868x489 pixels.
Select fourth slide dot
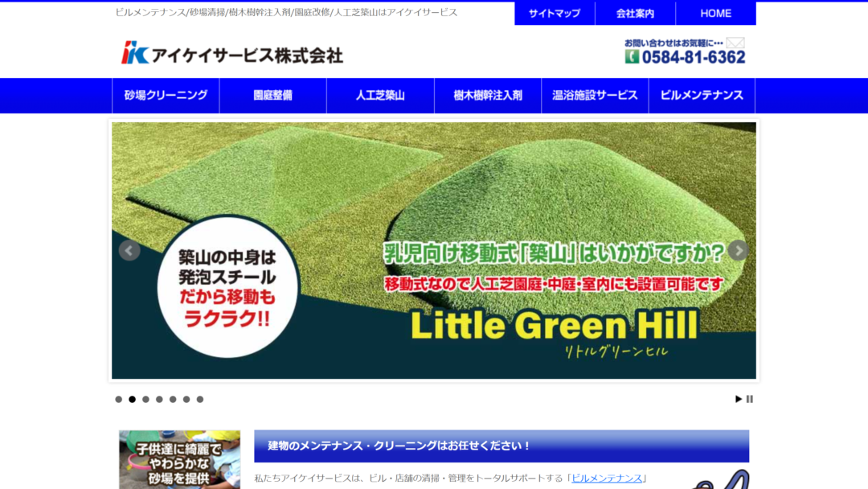(159, 399)
